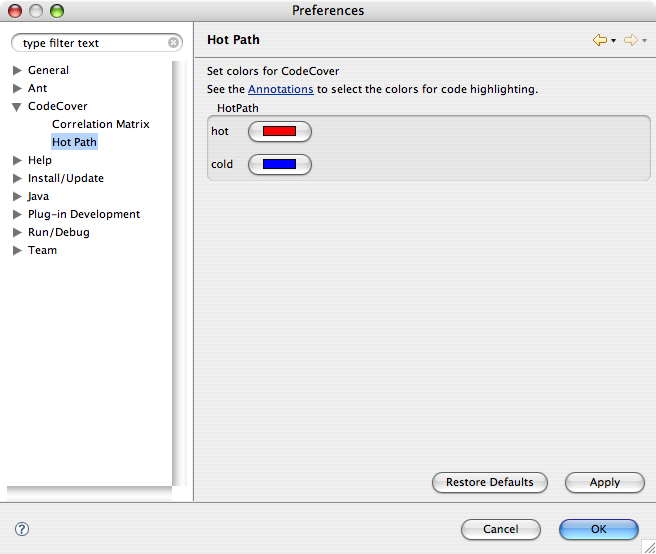Select the Plug-in Development category label
Screen dimensions: 656x554
point(84,214)
